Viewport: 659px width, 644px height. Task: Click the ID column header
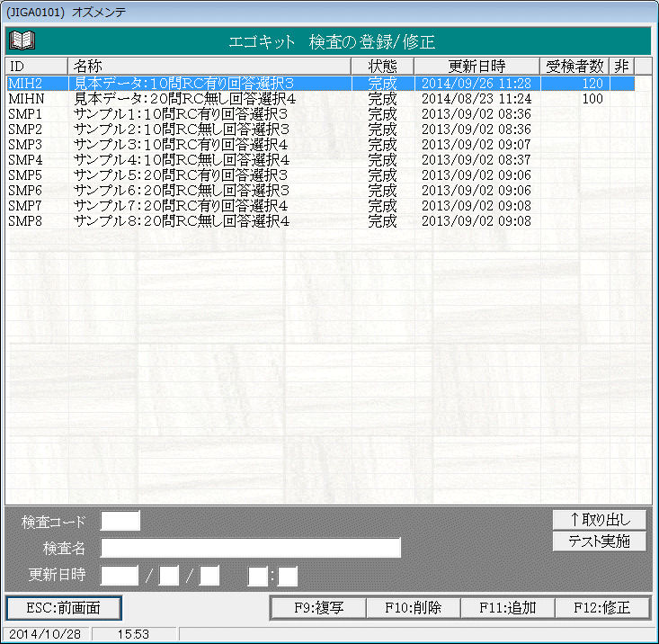tap(37, 66)
